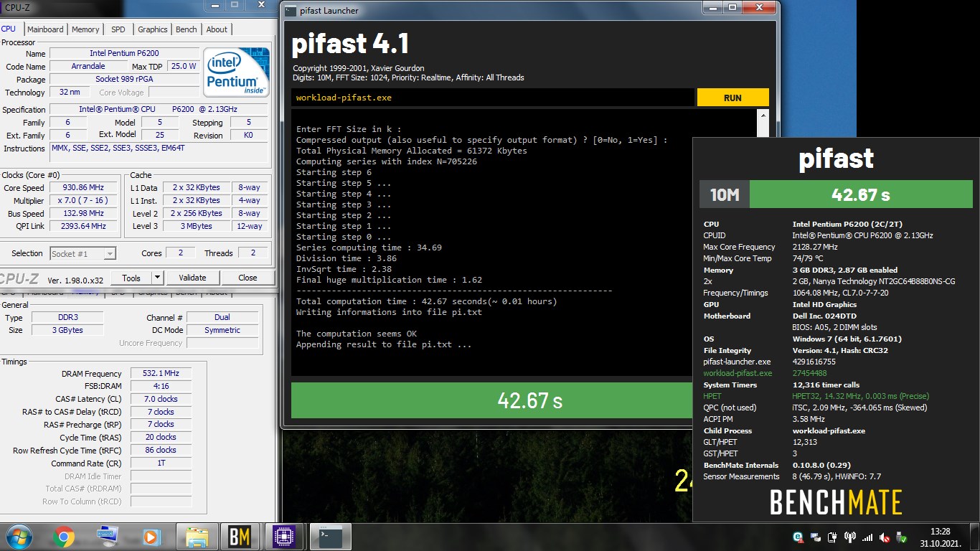Open Safely Remove Hardware USB tray icon
The image size is (980, 551).
[x=903, y=537]
